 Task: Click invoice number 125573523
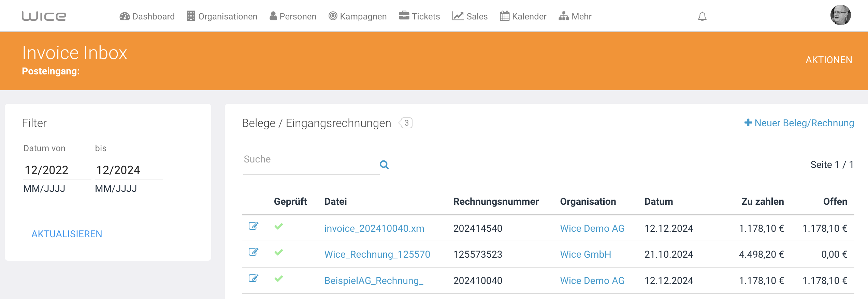point(478,254)
